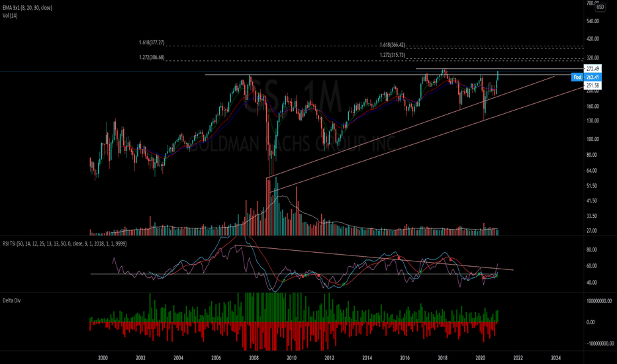The height and width of the screenshot is (364, 617).
Task: Select the RSI TSI indicator legend
Action: (64, 244)
